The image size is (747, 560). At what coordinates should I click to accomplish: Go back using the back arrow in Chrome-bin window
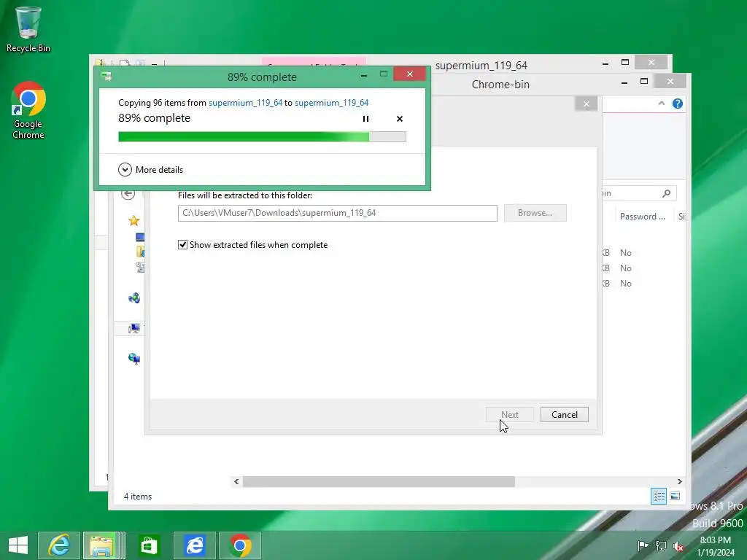(x=128, y=194)
